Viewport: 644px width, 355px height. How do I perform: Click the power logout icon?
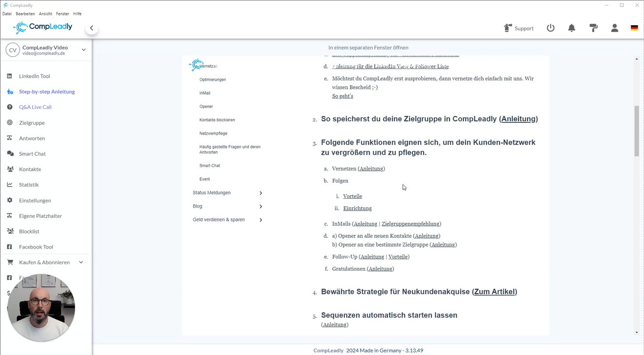click(x=551, y=28)
